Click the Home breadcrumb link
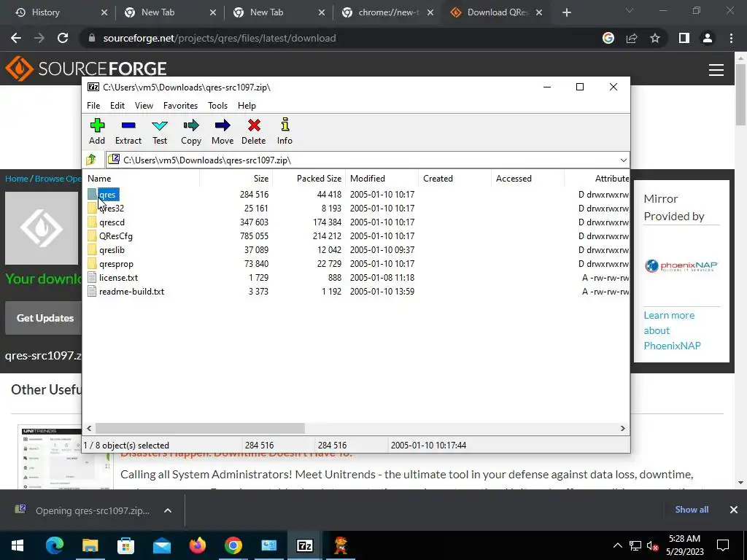The image size is (747, 560). click(17, 179)
